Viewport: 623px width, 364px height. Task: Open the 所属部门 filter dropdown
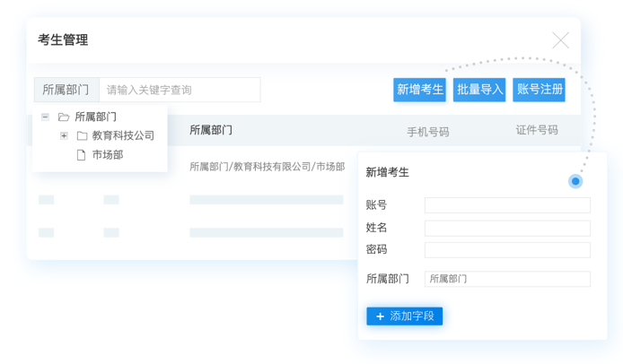[x=66, y=90]
